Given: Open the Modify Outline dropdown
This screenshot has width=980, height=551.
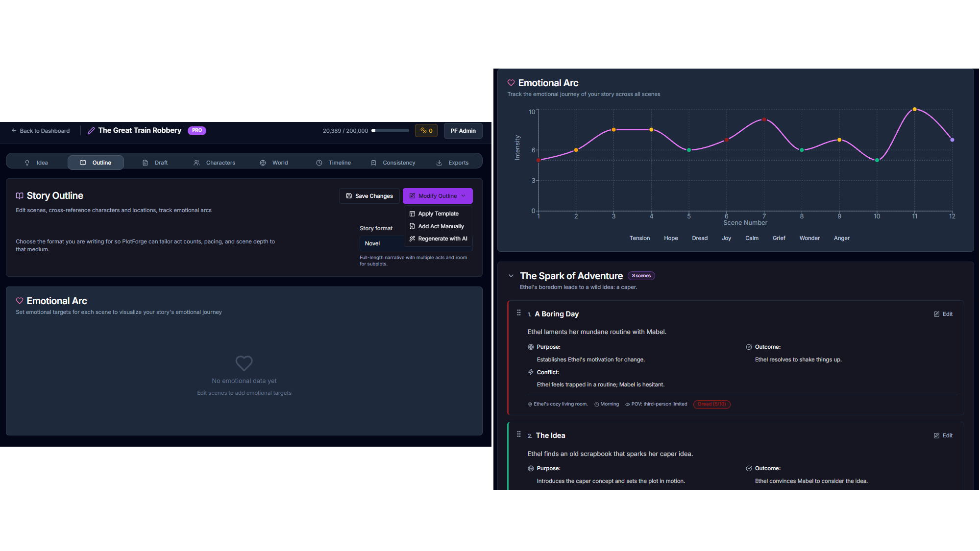Looking at the screenshot, I should coord(437,195).
